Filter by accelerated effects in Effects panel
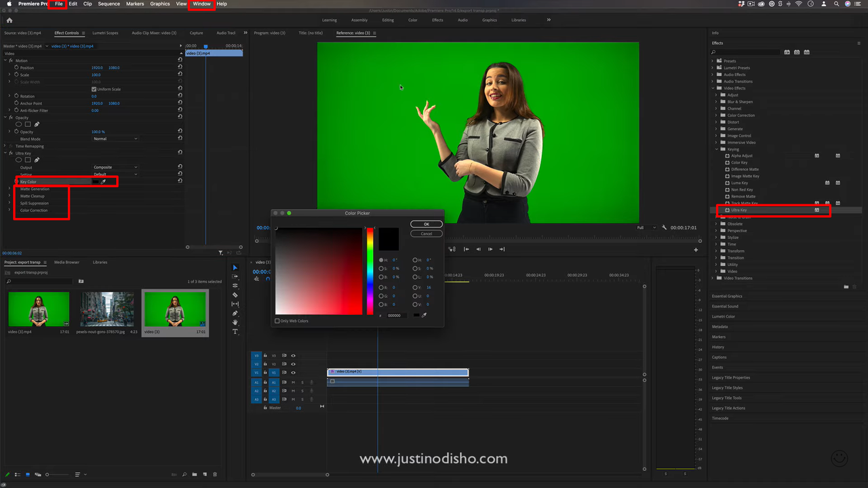The width and height of the screenshot is (868, 488). (x=787, y=52)
